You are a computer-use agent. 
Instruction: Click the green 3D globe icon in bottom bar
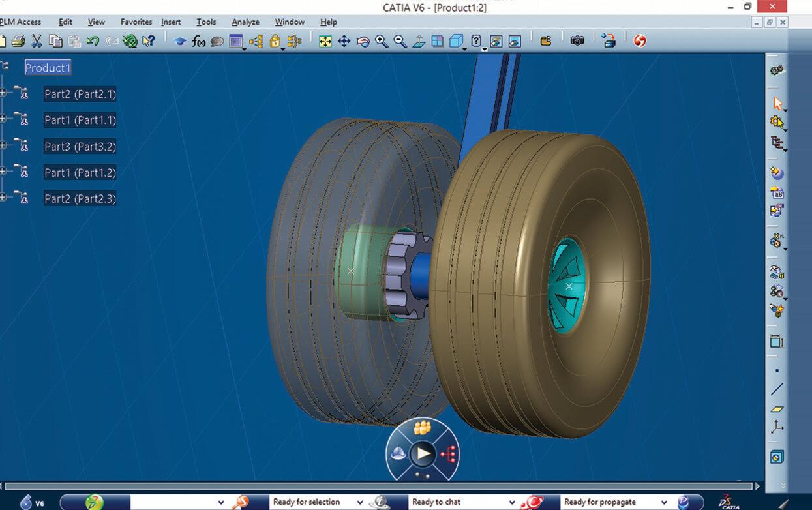coord(95,502)
